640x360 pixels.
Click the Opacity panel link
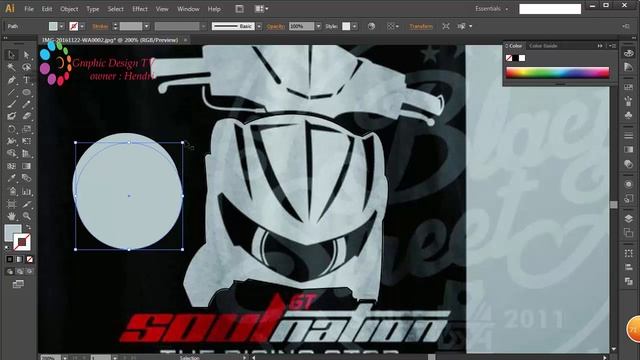pos(276,26)
